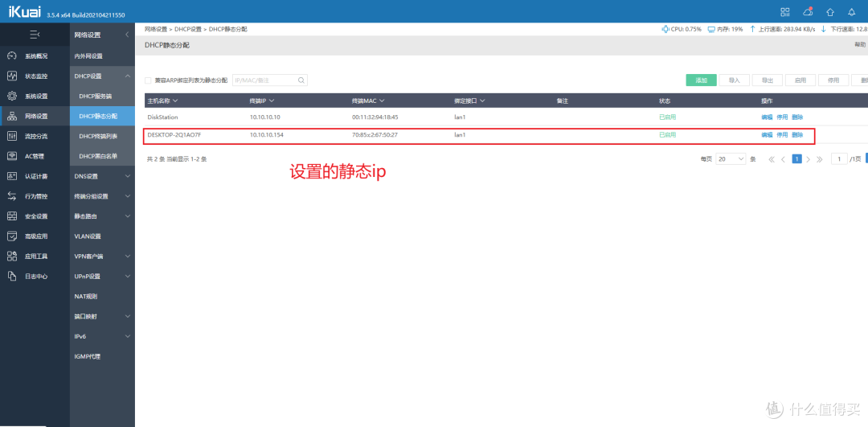The height and width of the screenshot is (427, 868).
Task: Click the 停用 toolbar button
Action: pos(833,80)
